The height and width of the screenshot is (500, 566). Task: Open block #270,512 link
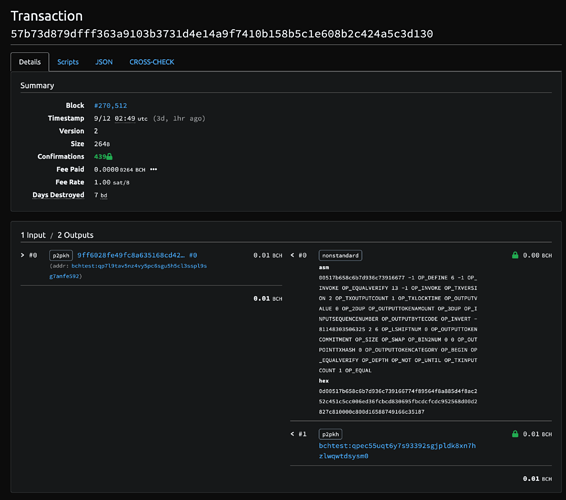(x=110, y=106)
